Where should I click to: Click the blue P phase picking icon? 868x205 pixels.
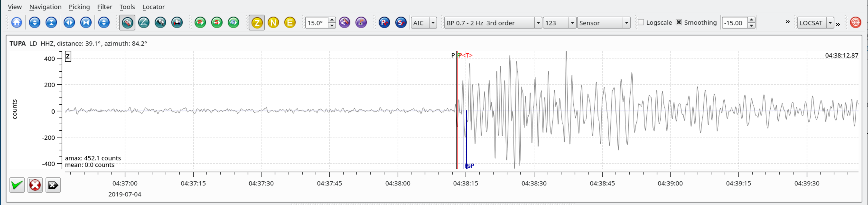[x=384, y=23]
